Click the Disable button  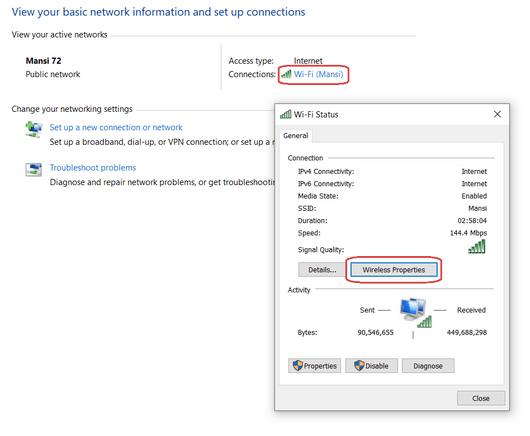(x=371, y=366)
